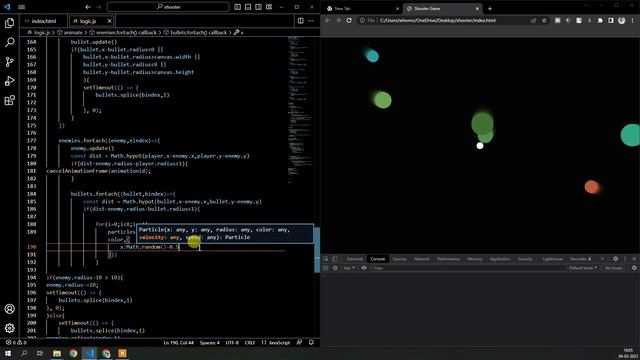The image size is (640, 360).
Task: Open the Chrome profile avatar
Action: 621,20
